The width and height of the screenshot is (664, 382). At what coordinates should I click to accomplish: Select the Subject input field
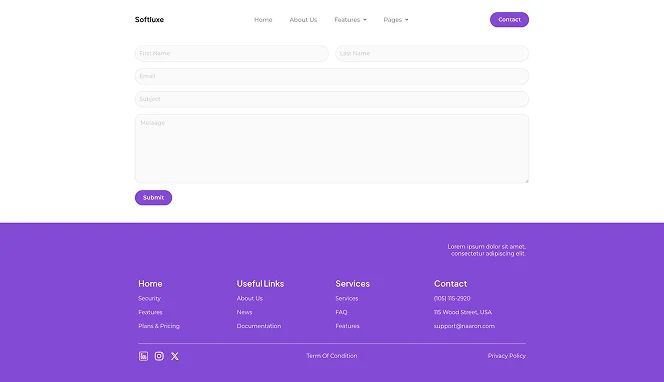pyautogui.click(x=332, y=99)
